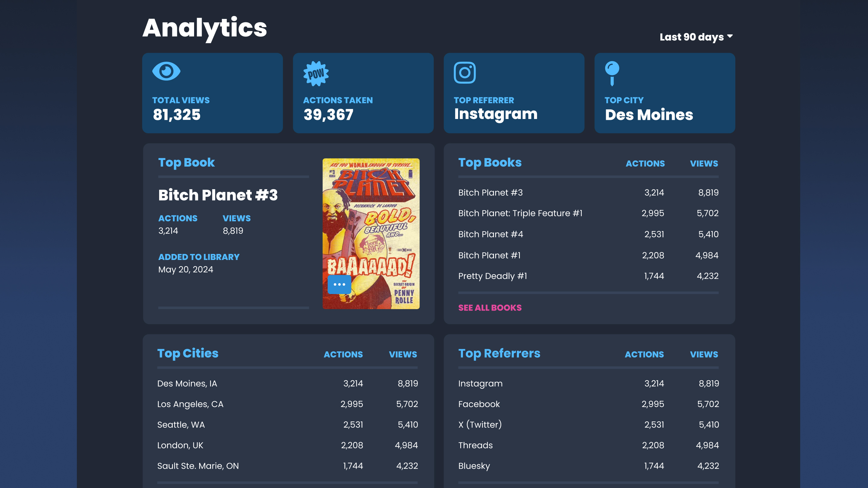This screenshot has width=868, height=488.
Task: Click the Top Cities panel heading
Action: click(188, 354)
